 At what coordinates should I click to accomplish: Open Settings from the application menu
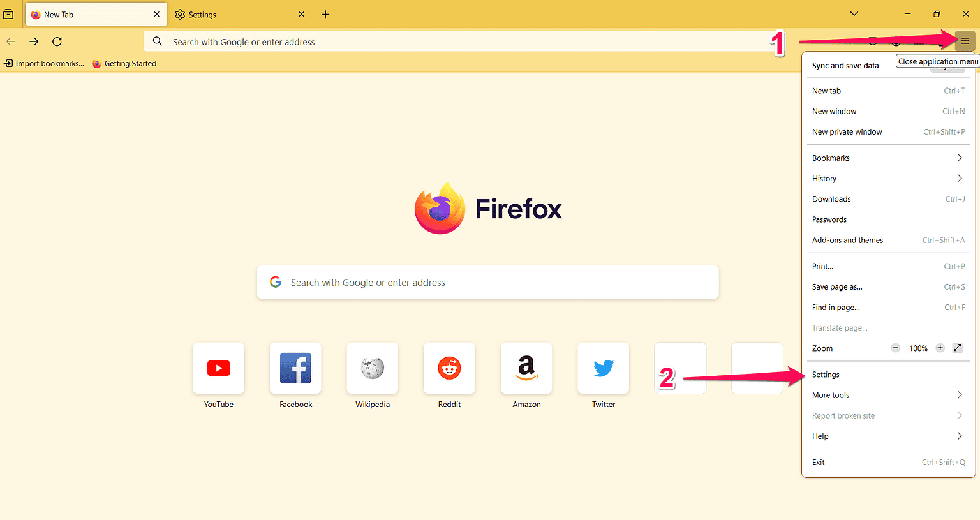pos(888,375)
